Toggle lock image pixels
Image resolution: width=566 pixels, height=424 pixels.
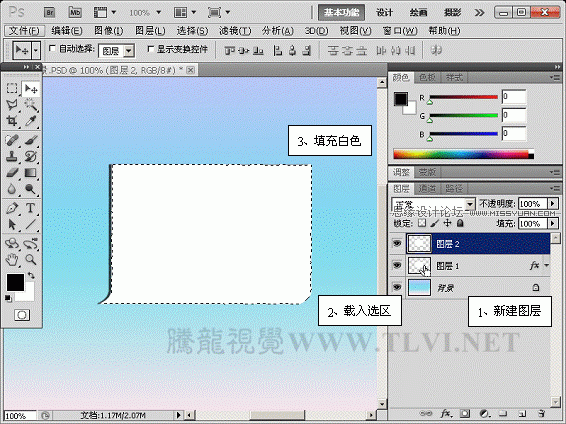[x=435, y=223]
